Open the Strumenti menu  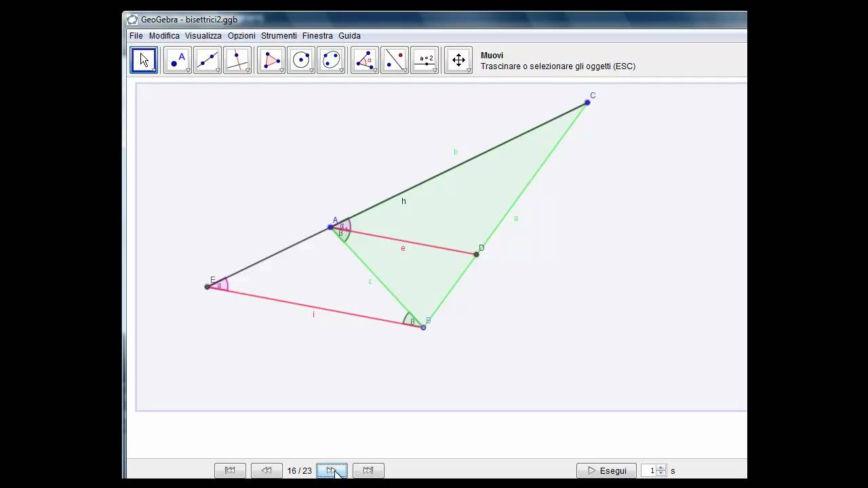coord(279,36)
